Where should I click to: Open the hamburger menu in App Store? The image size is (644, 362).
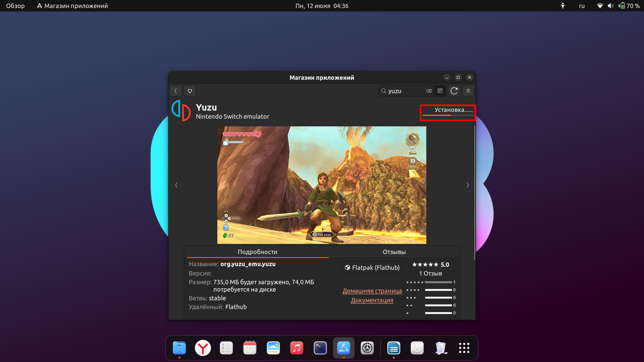click(x=468, y=91)
